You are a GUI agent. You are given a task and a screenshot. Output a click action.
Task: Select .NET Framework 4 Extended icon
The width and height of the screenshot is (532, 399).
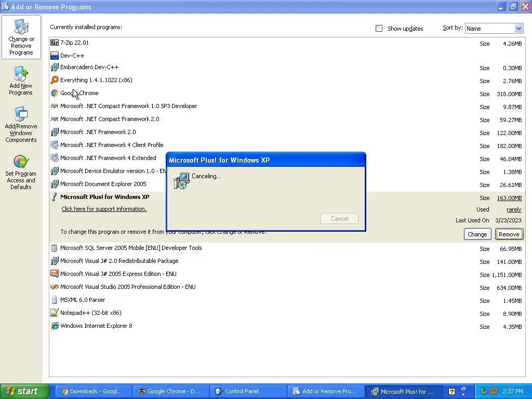pyautogui.click(x=54, y=158)
